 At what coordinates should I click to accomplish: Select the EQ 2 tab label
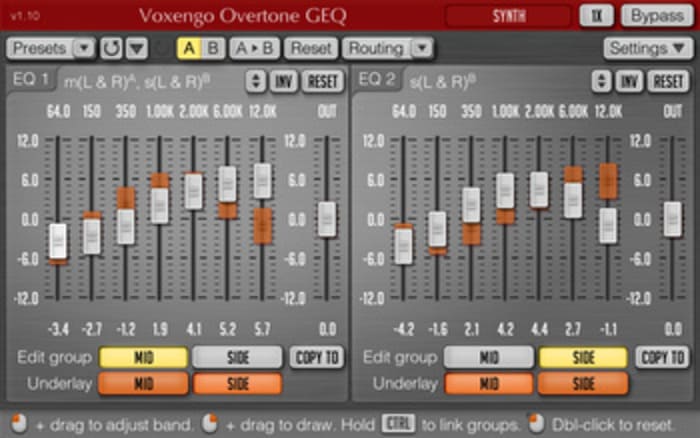pyautogui.click(x=377, y=79)
